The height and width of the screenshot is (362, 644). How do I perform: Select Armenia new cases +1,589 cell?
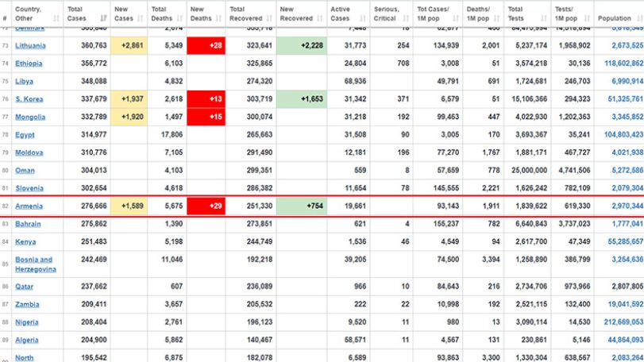pos(129,206)
